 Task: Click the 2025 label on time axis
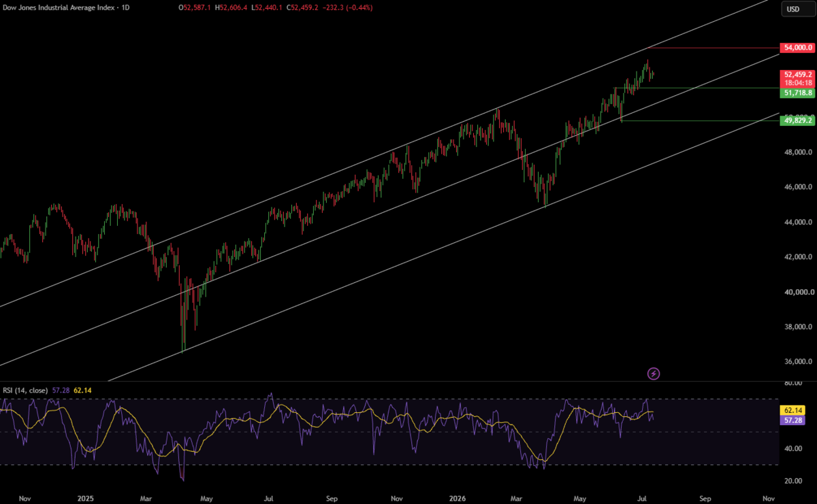85,498
